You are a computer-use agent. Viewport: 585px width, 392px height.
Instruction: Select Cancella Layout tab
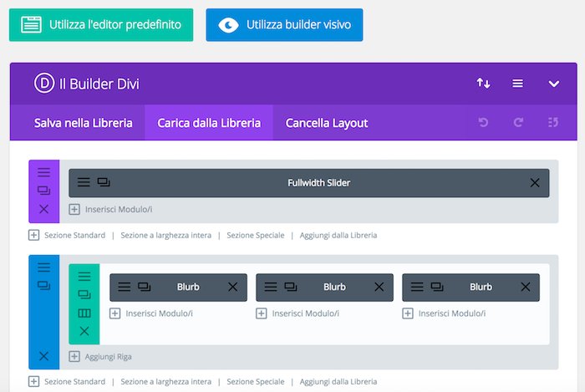coord(327,123)
